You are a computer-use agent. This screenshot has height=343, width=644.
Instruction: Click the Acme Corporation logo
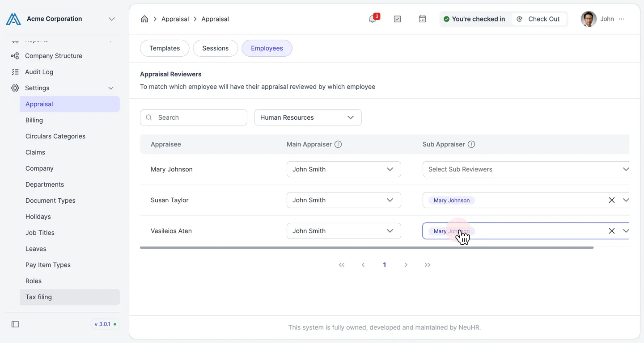(13, 19)
